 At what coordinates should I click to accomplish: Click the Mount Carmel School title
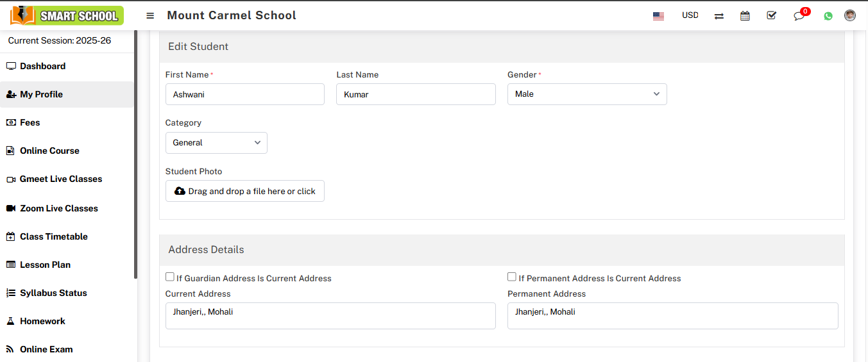pos(232,15)
